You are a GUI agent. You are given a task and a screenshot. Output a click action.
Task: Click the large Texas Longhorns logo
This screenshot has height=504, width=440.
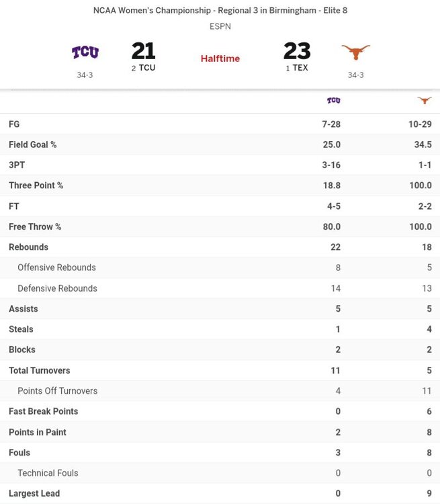tap(355, 52)
